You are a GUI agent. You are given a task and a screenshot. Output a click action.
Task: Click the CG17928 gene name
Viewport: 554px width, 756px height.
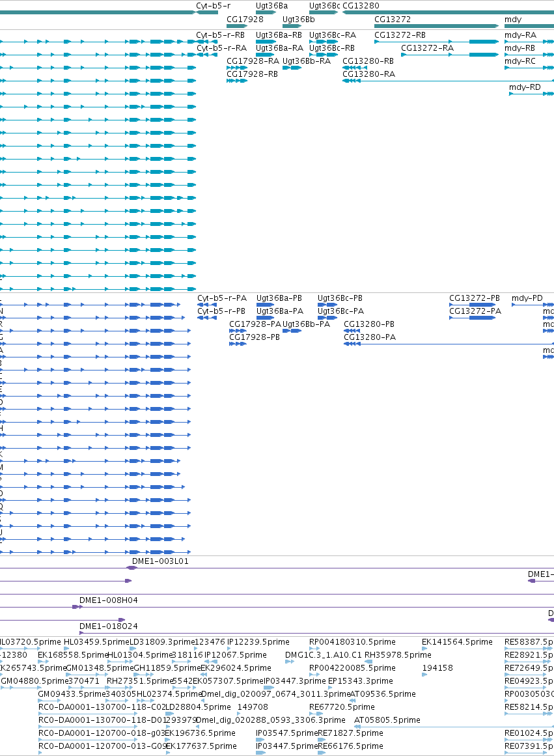[x=245, y=20]
